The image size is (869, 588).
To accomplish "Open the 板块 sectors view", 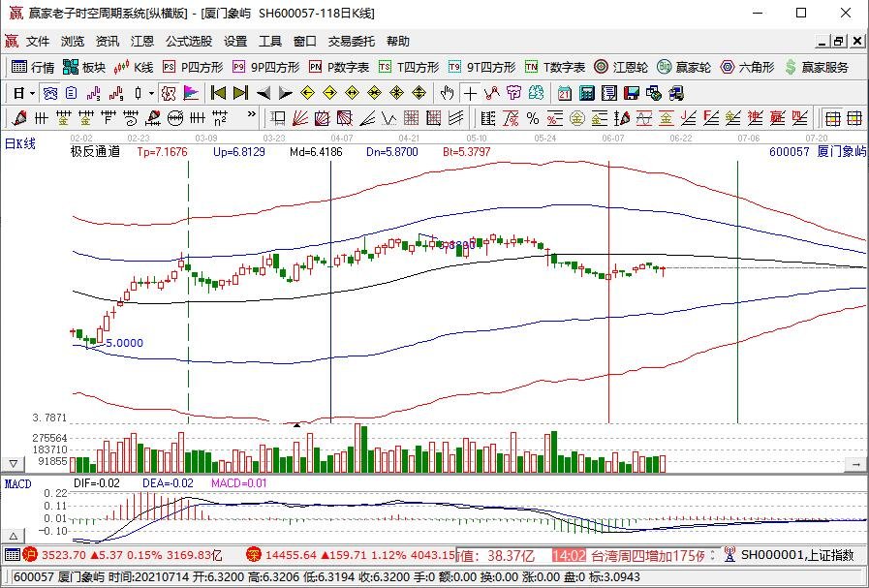I will (x=84, y=67).
